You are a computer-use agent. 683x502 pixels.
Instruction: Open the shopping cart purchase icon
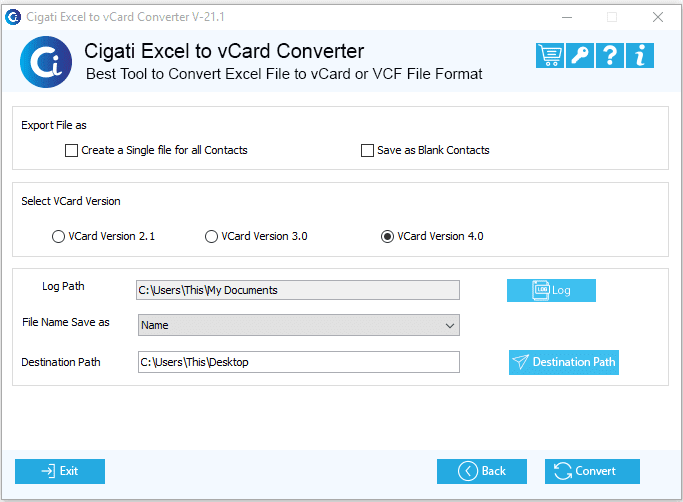click(550, 56)
